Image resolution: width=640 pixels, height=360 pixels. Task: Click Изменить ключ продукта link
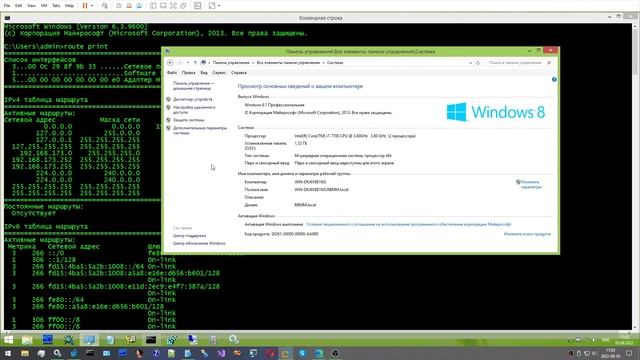[x=527, y=234]
